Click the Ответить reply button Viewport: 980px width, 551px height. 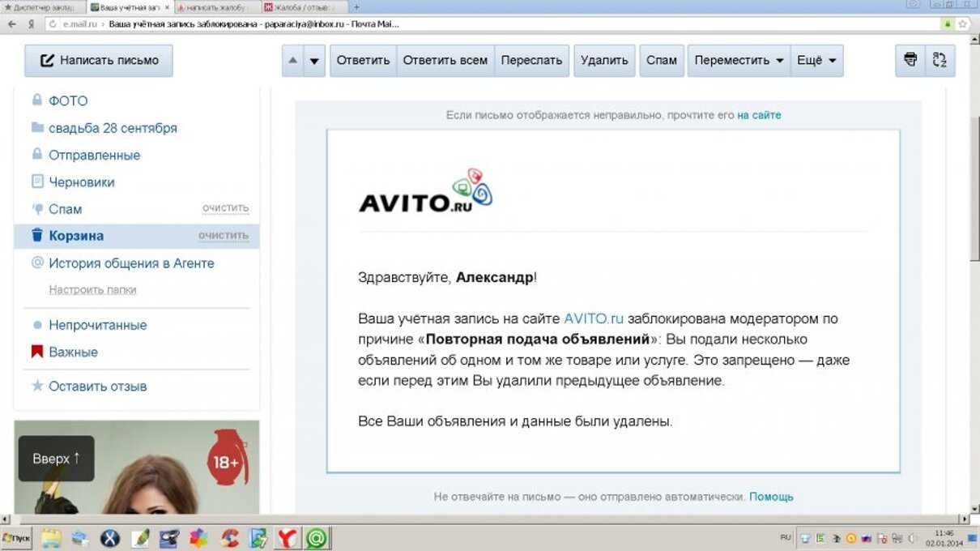363,61
